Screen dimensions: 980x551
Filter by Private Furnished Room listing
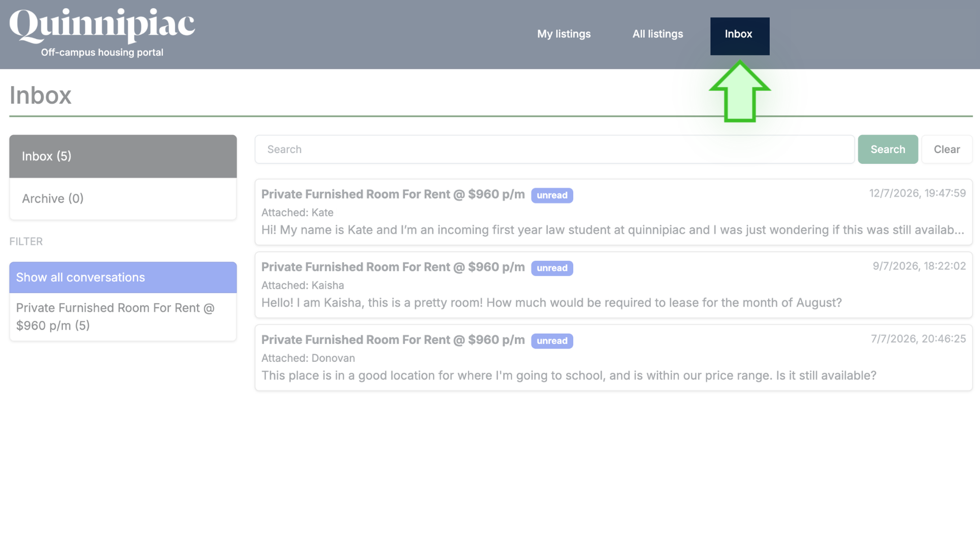(x=123, y=317)
